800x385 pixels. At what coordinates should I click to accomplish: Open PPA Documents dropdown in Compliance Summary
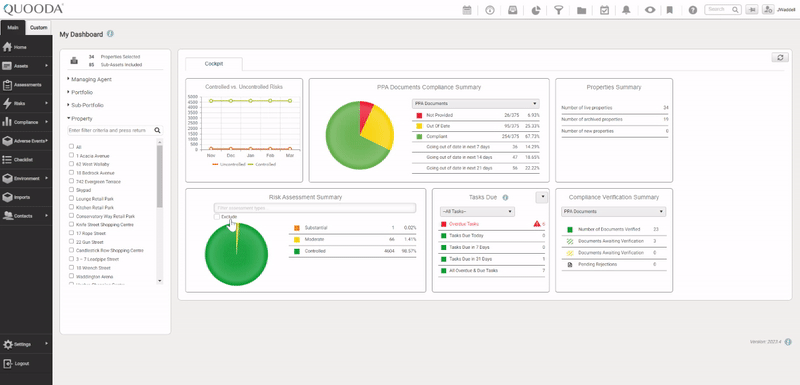476,104
